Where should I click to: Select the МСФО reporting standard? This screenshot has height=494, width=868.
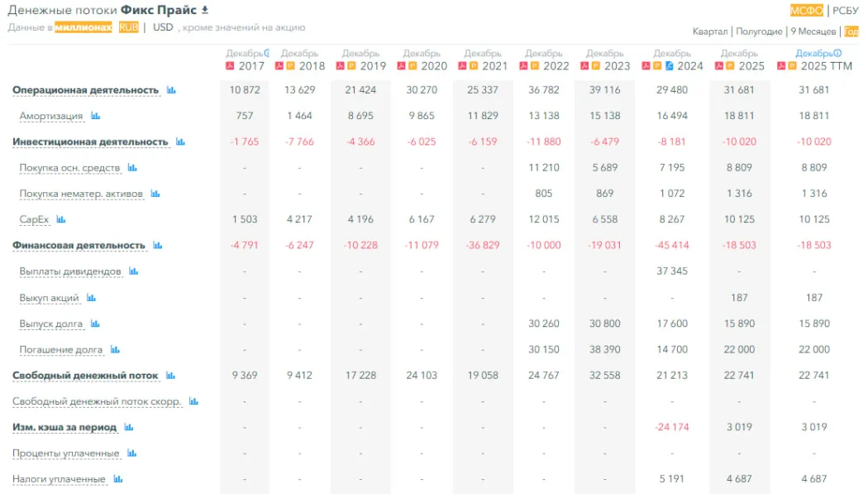(x=806, y=11)
